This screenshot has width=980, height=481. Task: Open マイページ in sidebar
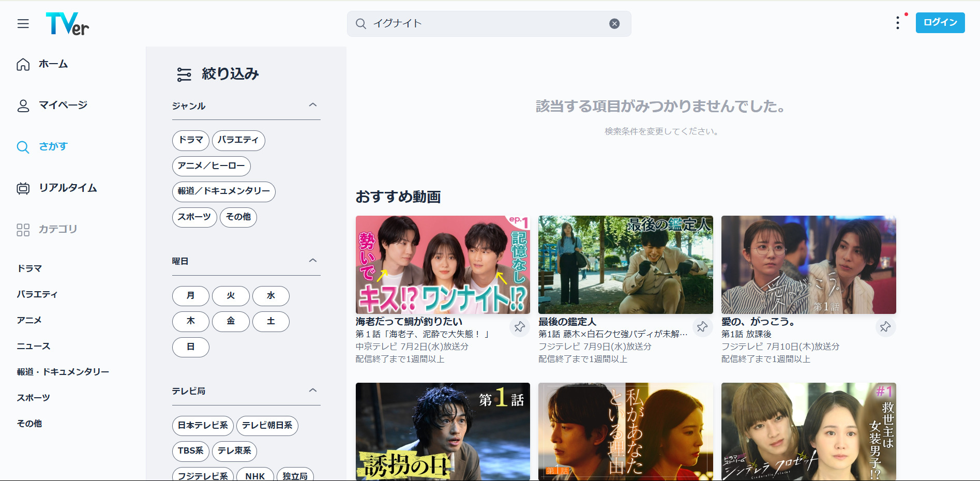tap(63, 106)
